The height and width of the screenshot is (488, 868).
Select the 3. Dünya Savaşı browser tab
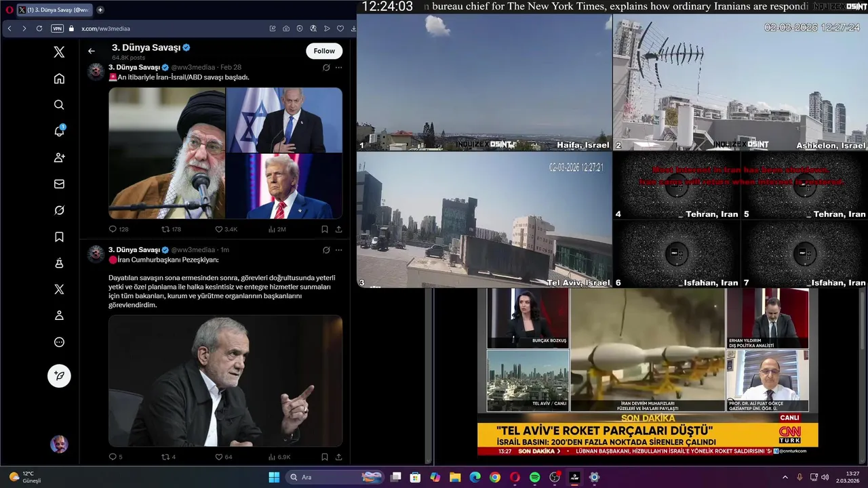54,10
